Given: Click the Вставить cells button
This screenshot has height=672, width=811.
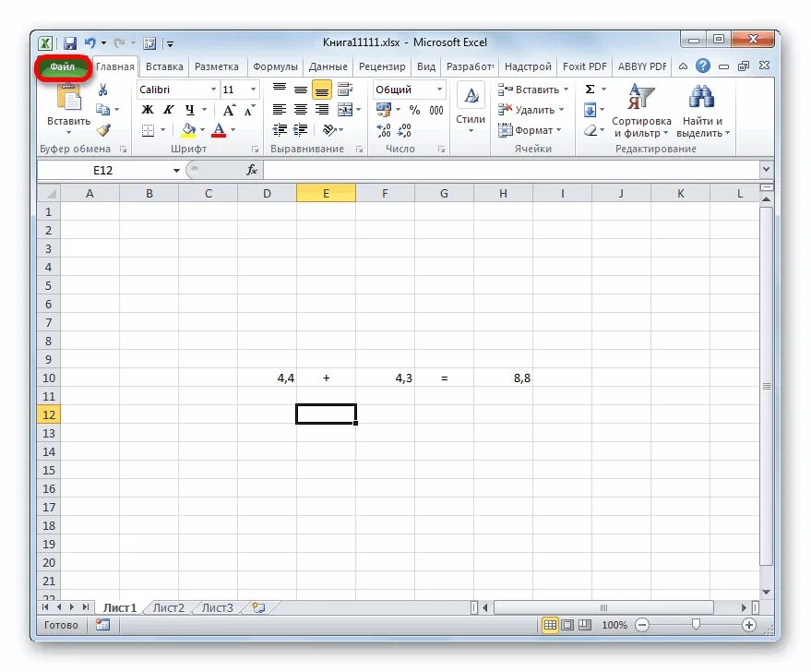Looking at the screenshot, I should coord(533,90).
